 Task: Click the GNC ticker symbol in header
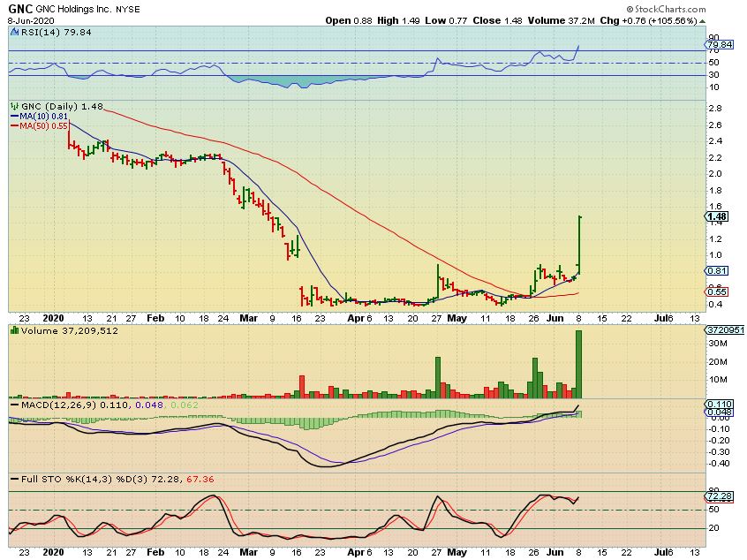20,9
